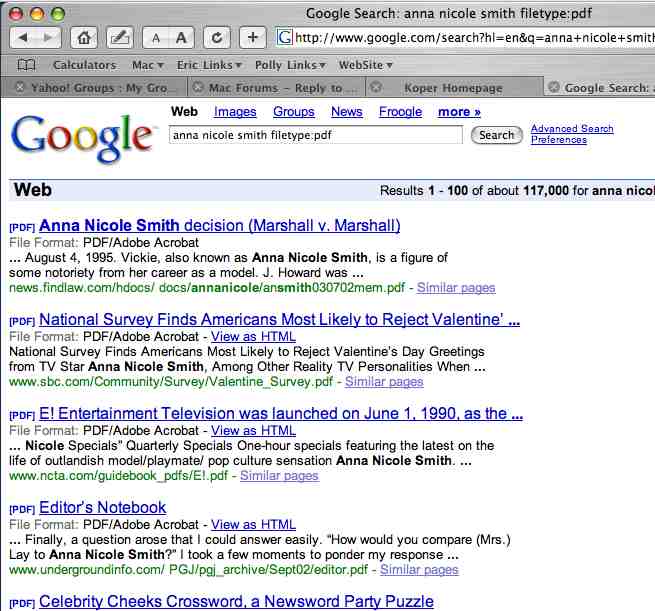The height and width of the screenshot is (611, 655).
Task: Open Similar pages for ncta.com result
Action: (279, 475)
